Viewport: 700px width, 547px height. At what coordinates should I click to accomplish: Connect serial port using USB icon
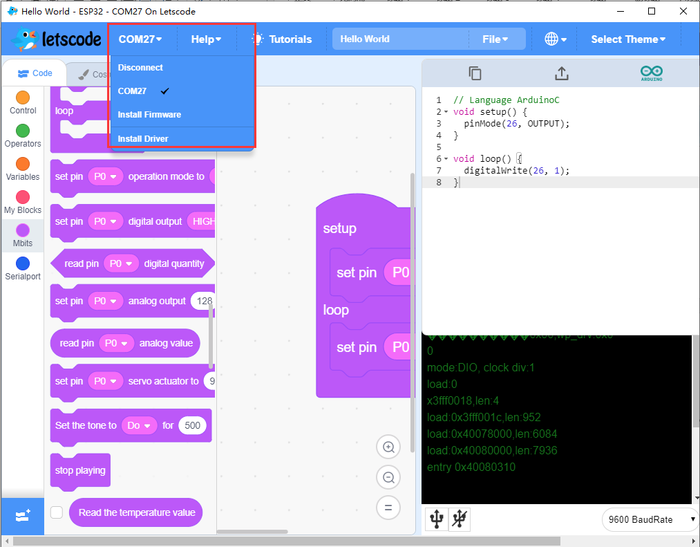[x=436, y=518]
